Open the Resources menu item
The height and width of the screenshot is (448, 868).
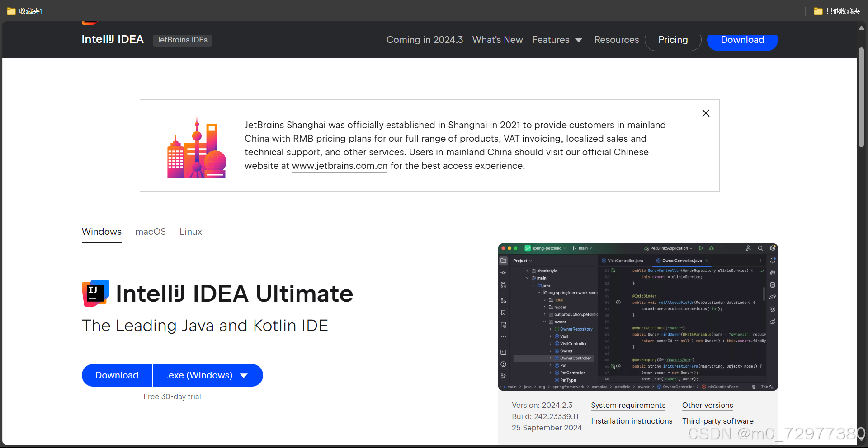coord(617,40)
